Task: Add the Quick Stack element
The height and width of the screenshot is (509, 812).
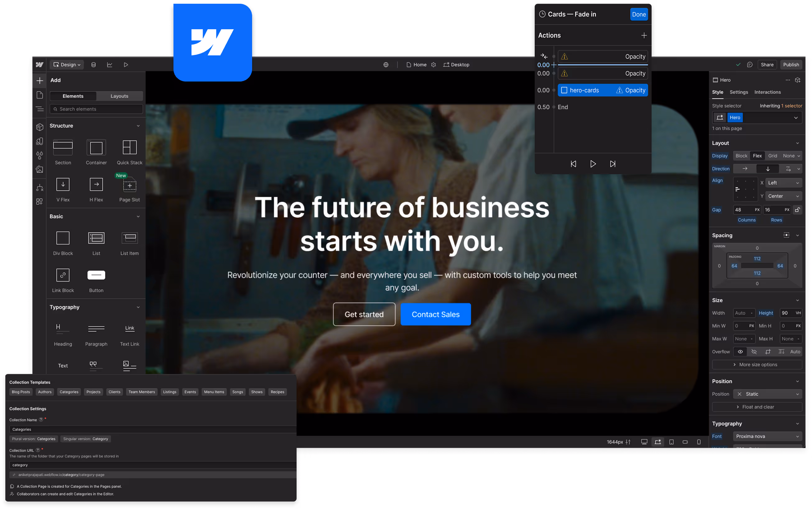Action: [x=130, y=152]
